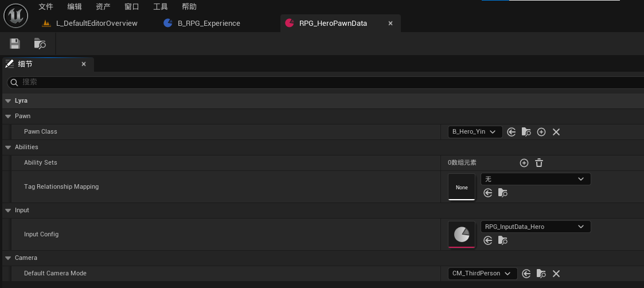The width and height of the screenshot is (644, 288).
Task: Add element to Ability Sets array
Action: click(524, 163)
